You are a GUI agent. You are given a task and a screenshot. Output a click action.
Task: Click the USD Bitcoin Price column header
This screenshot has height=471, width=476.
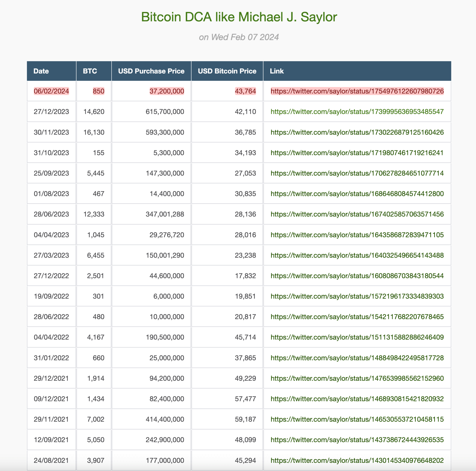[227, 71]
